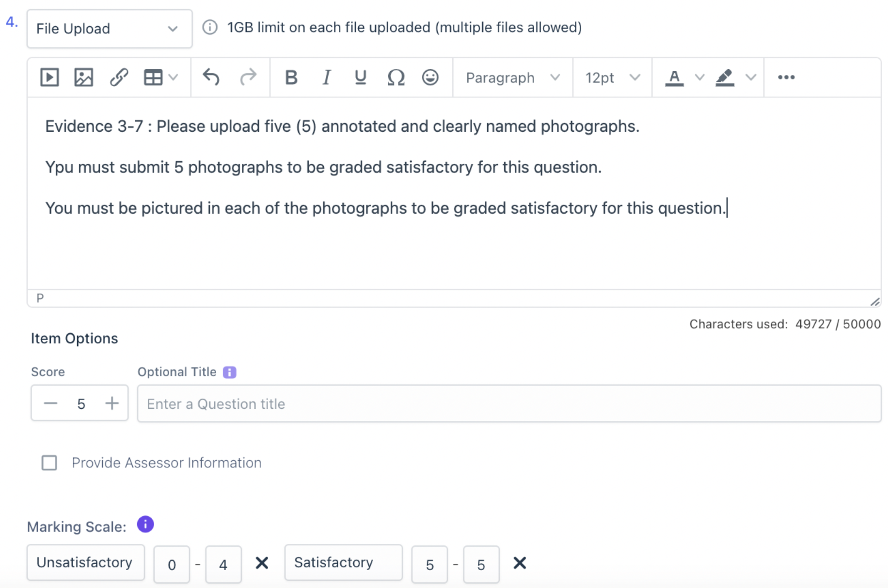Expand the table options arrow
This screenshot has height=588, width=888.
pyautogui.click(x=173, y=77)
